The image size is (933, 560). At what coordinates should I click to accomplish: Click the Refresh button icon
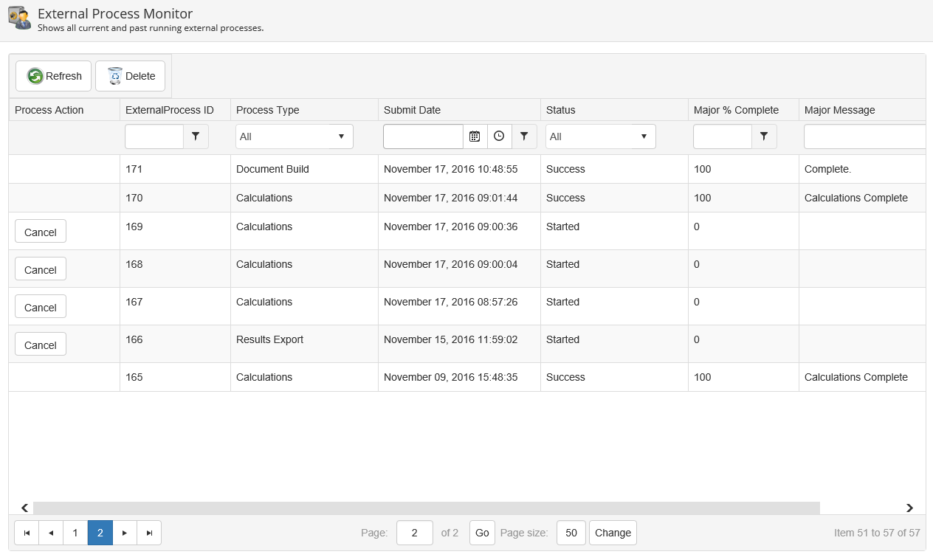click(x=35, y=76)
